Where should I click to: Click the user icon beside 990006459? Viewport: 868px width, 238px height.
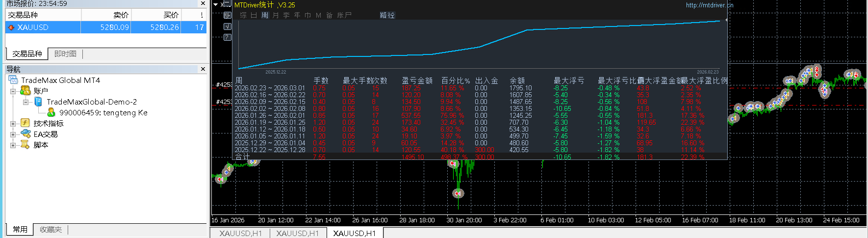click(51, 112)
